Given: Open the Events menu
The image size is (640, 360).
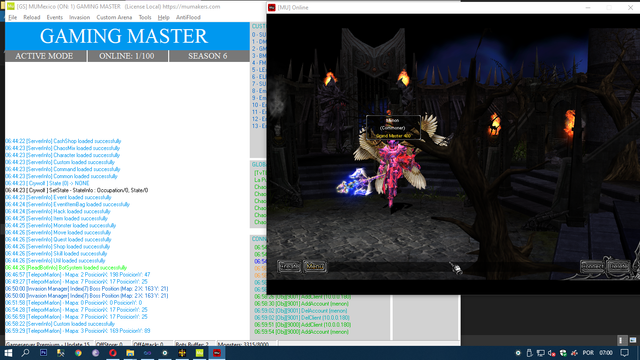Looking at the screenshot, I should pyautogui.click(x=54, y=18).
